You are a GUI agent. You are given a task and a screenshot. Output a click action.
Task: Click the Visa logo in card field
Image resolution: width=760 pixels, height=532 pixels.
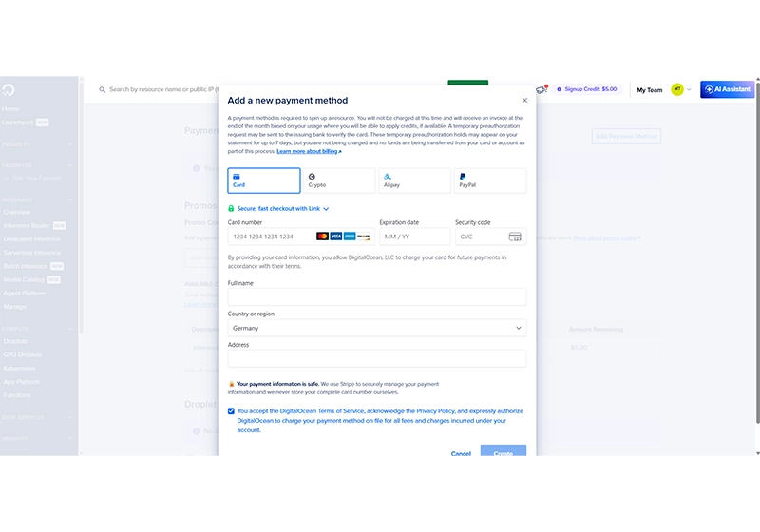pyautogui.click(x=336, y=237)
